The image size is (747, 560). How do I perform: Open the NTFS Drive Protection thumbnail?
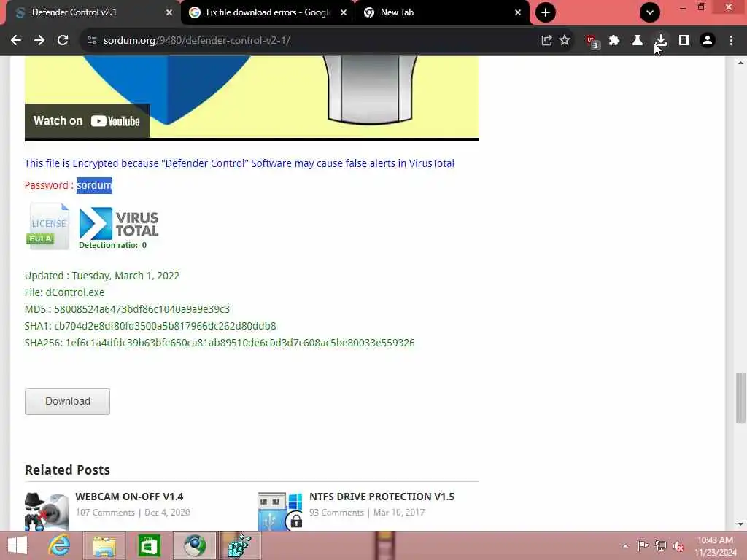[x=280, y=511]
